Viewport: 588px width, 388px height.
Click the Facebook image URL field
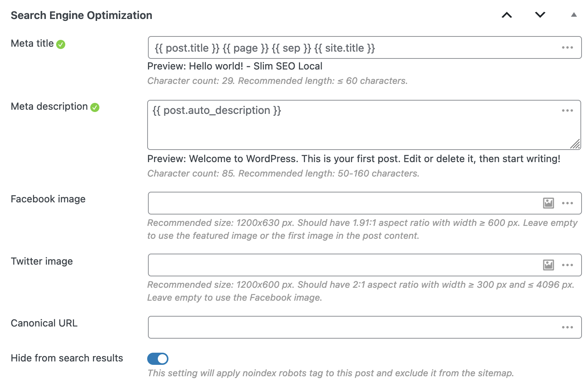coord(343,203)
